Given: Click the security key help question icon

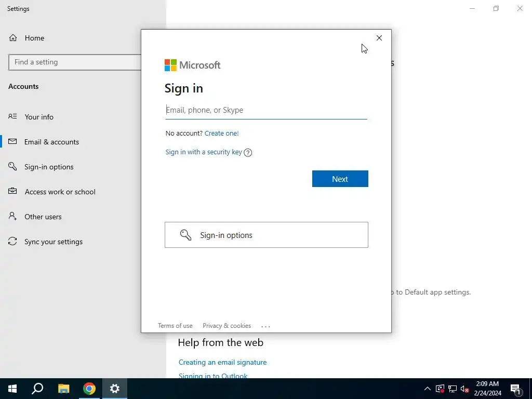Looking at the screenshot, I should click(x=248, y=153).
